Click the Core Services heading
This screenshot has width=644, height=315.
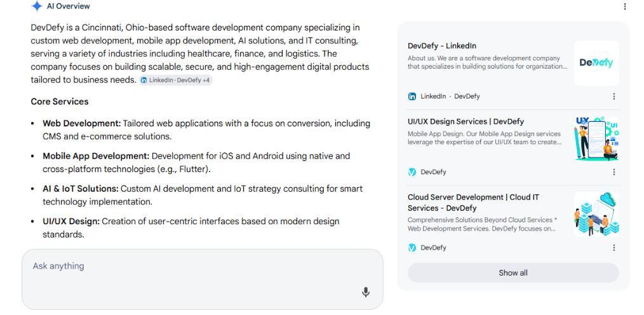tap(60, 102)
